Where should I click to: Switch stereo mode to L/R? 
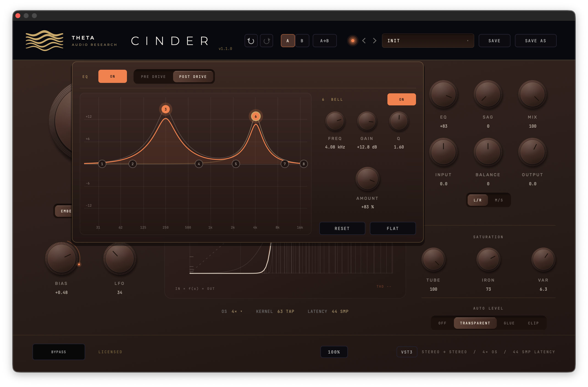478,200
